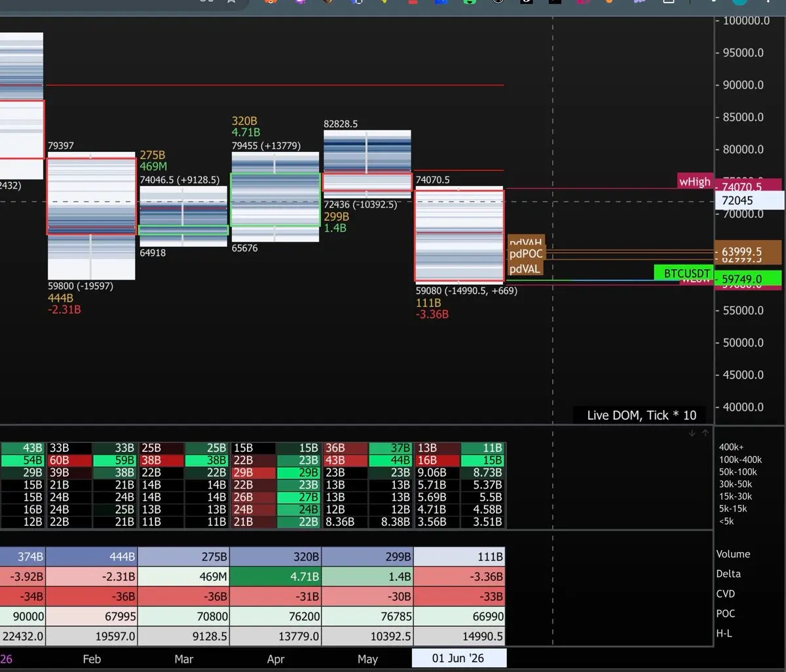The height and width of the screenshot is (672, 786).
Task: Click the green 59749.0 price axis tag
Action: click(747, 279)
